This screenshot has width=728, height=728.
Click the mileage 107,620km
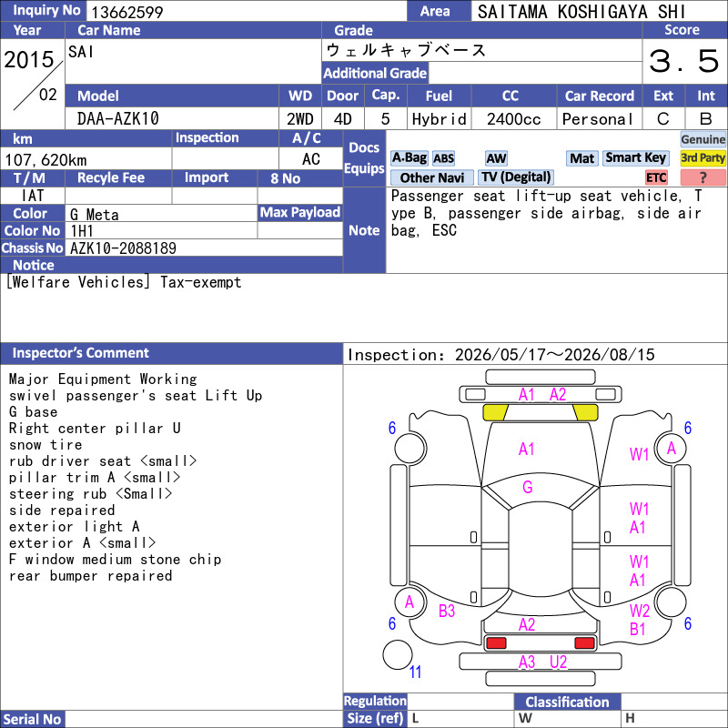45,160
